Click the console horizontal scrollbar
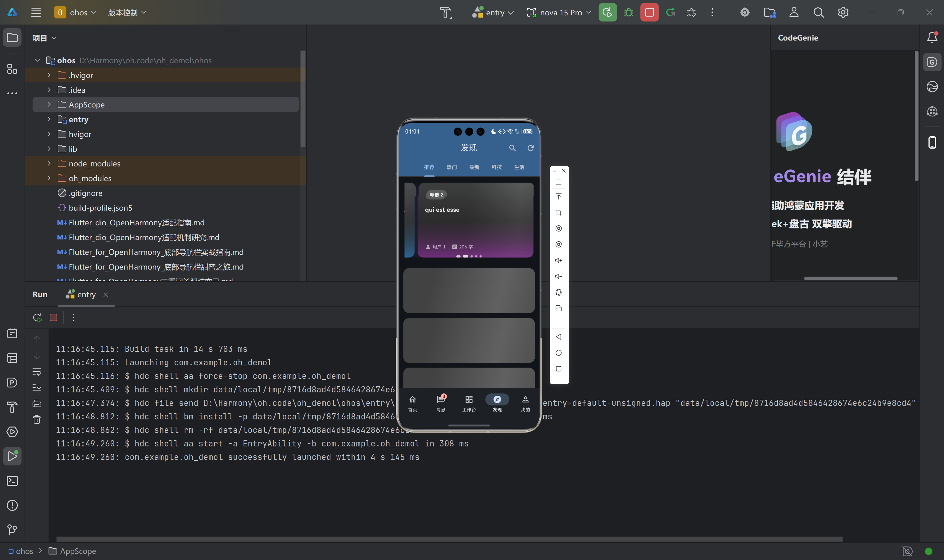Screen dimensions: 944x560 click(x=449, y=539)
